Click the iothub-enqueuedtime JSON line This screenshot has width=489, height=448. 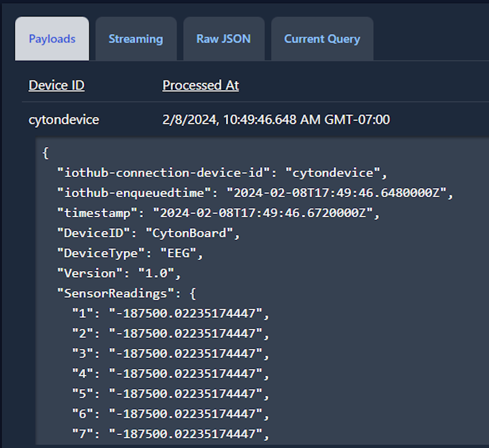255,193
